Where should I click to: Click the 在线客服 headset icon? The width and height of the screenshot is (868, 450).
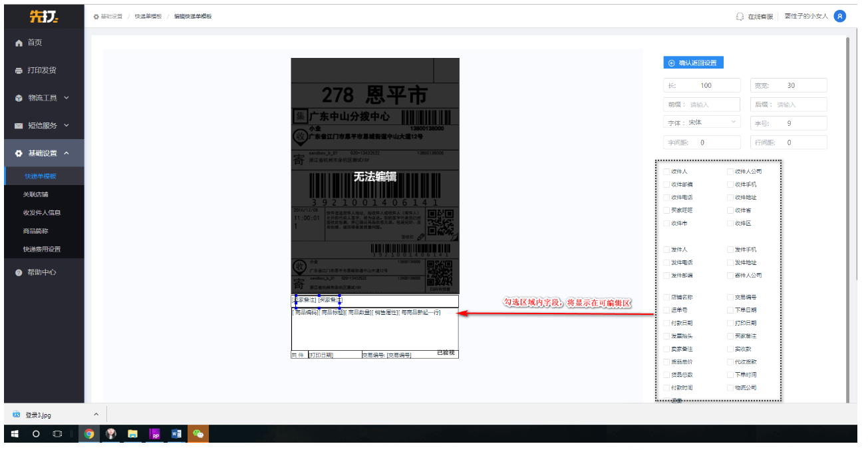tap(740, 16)
